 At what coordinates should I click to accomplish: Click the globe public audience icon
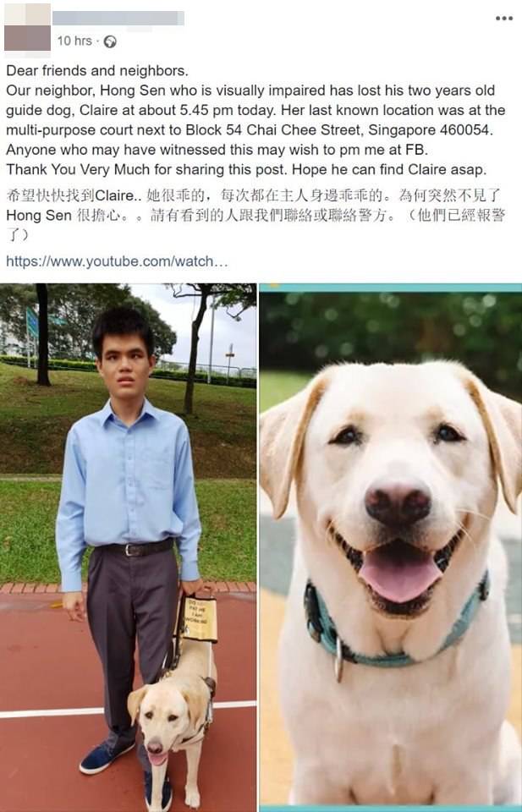point(110,42)
